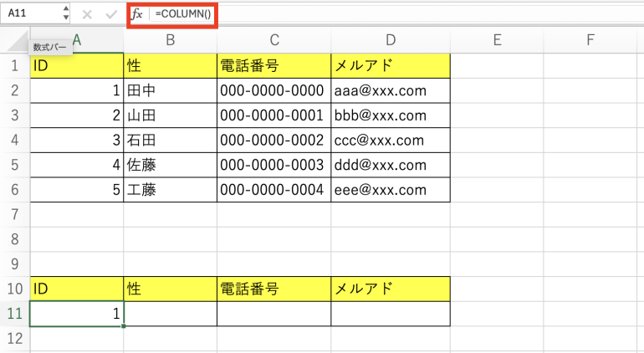Select the phone cell 000-0000-0003
Screen dimensions: 644x353
pos(274,165)
